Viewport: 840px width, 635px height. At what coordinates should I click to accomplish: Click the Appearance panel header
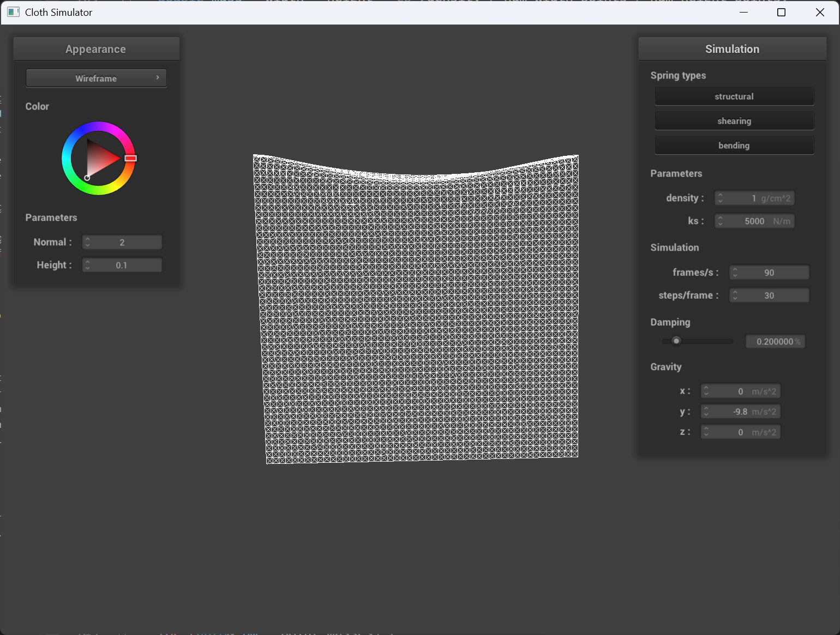tap(96, 49)
